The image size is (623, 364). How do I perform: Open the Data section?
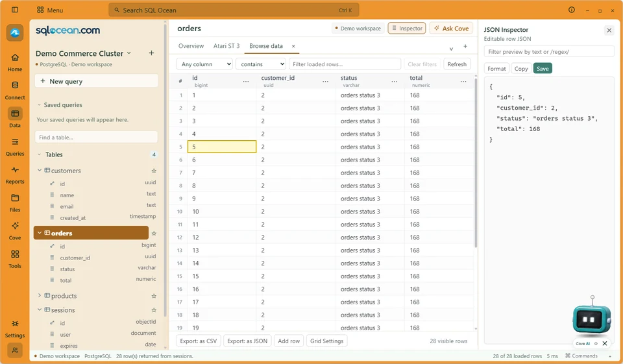[x=15, y=119]
